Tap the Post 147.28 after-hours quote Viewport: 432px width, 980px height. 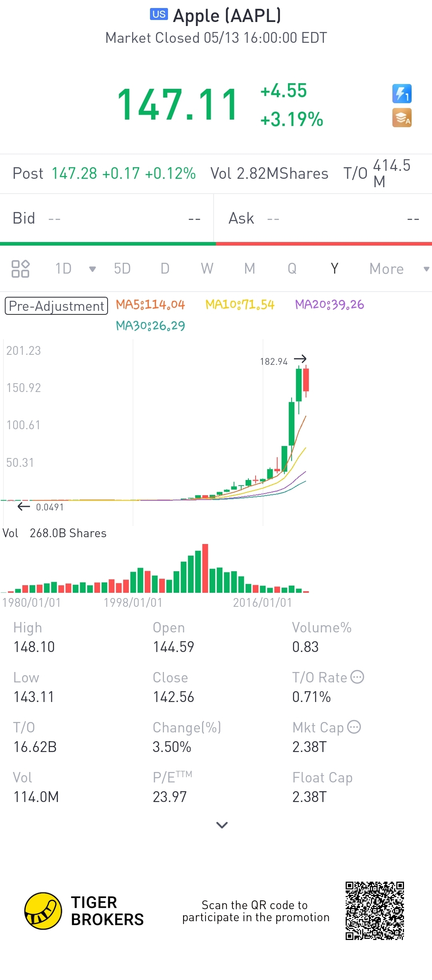(104, 174)
